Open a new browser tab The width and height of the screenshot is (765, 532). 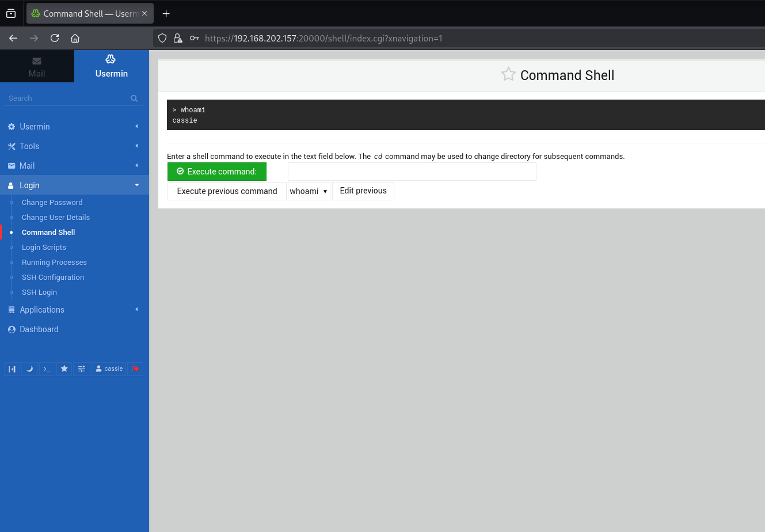[x=166, y=13]
